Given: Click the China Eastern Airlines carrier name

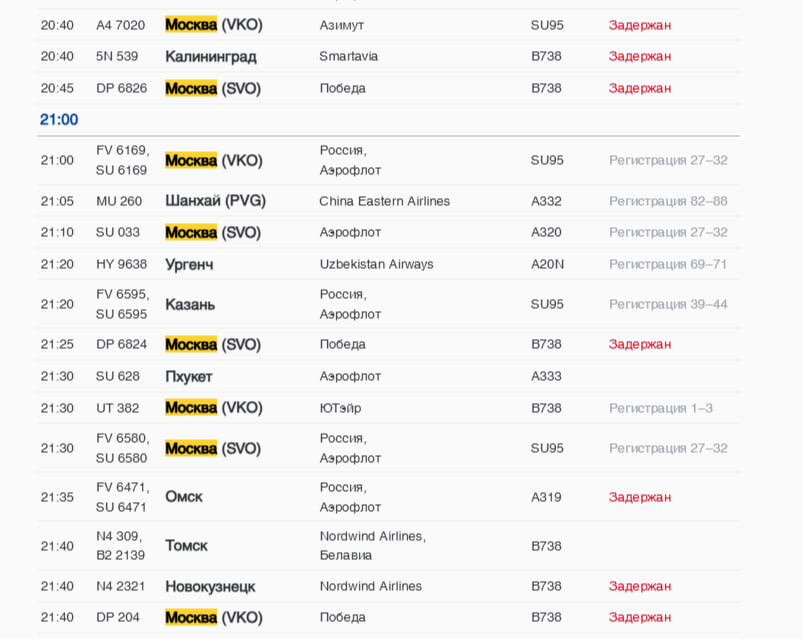Looking at the screenshot, I should click(x=384, y=201).
